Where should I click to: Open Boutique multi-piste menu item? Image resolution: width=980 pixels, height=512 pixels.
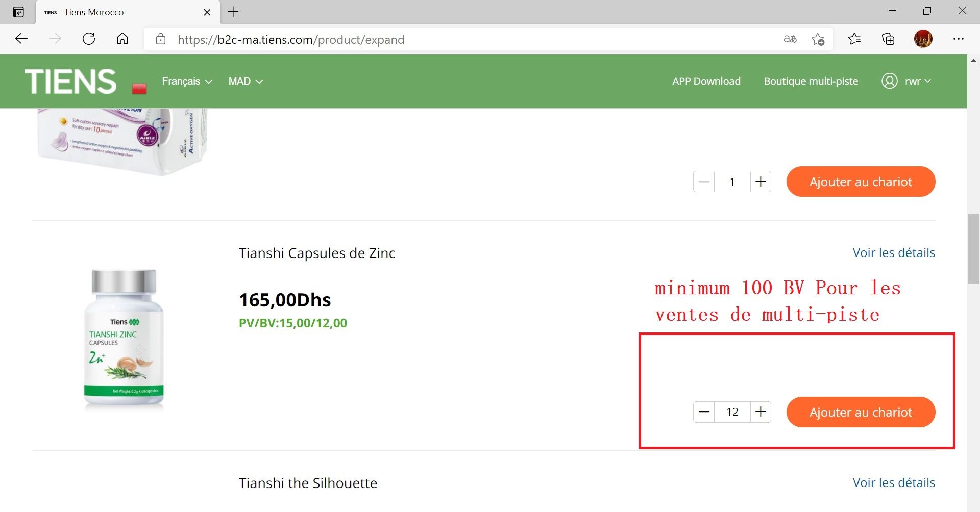click(x=811, y=81)
